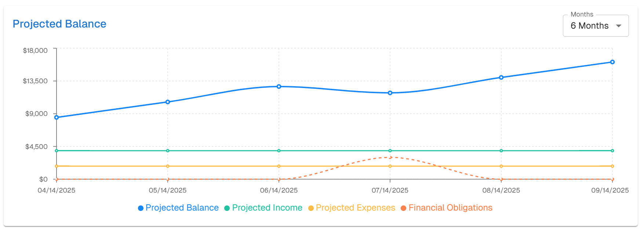Click the 07/14/2025 dip on balance line
The image size is (644, 230).
(390, 93)
